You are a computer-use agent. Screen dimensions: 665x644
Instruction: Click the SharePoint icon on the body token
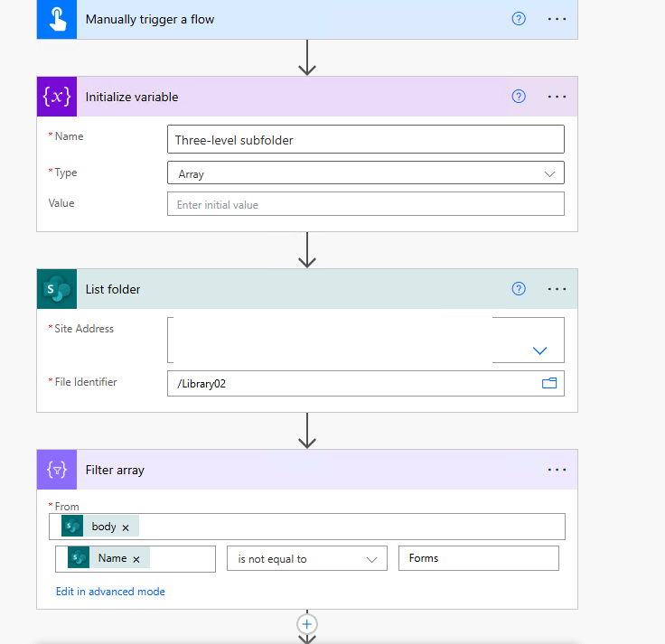point(72,527)
